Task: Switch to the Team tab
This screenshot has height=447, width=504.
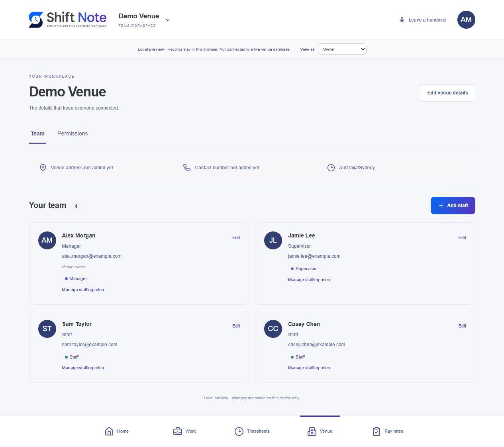Action: pos(38,133)
